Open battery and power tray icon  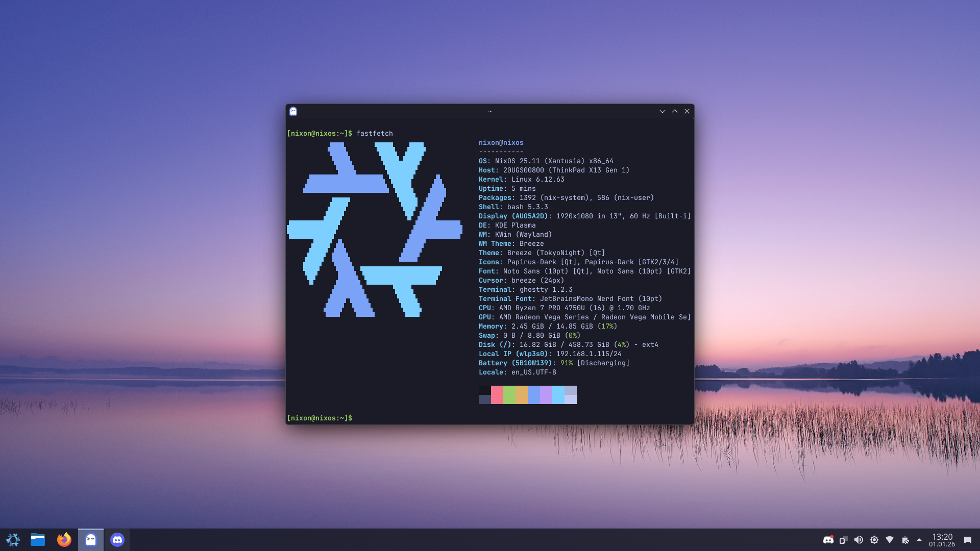click(x=905, y=540)
